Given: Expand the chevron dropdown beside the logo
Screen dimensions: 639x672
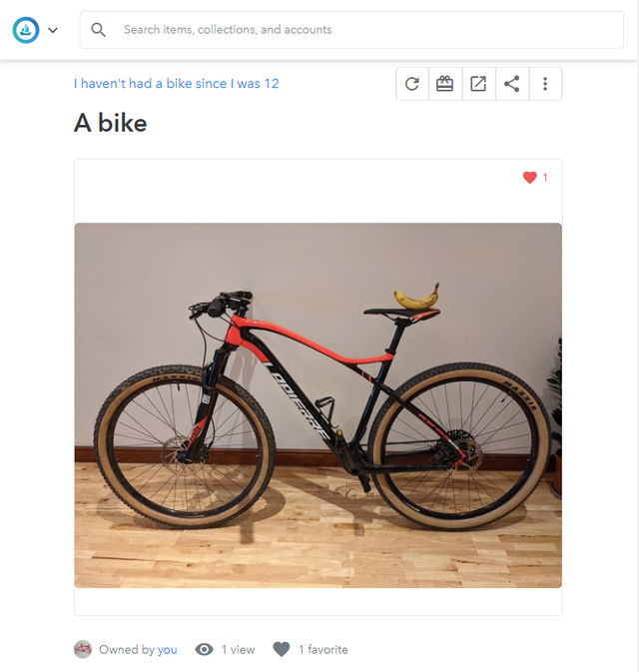Looking at the screenshot, I should coord(53,30).
